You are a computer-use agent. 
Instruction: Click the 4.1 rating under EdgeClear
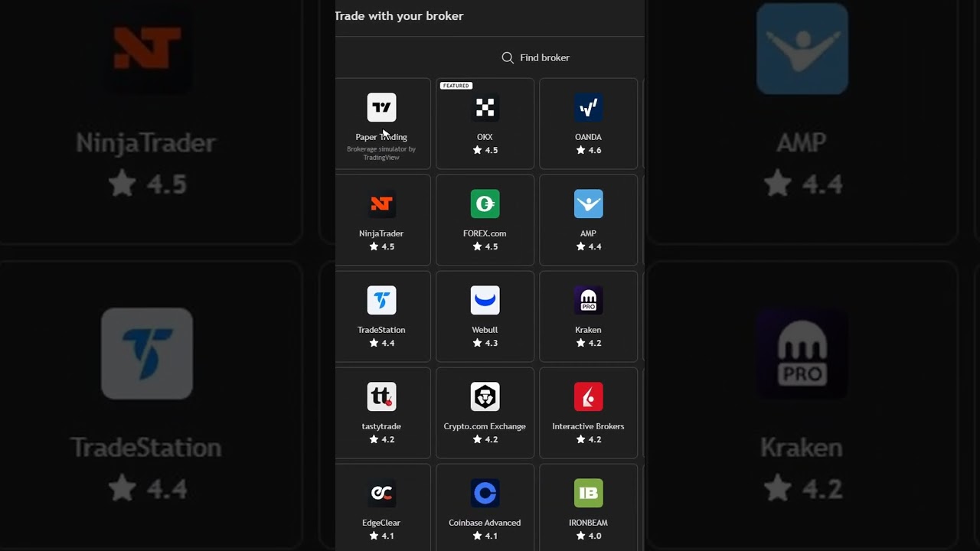[381, 536]
